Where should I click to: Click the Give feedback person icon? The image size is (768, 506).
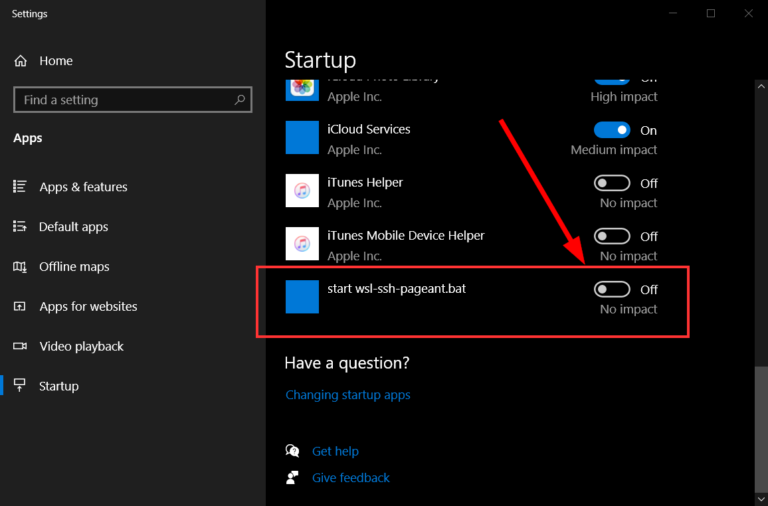click(292, 477)
